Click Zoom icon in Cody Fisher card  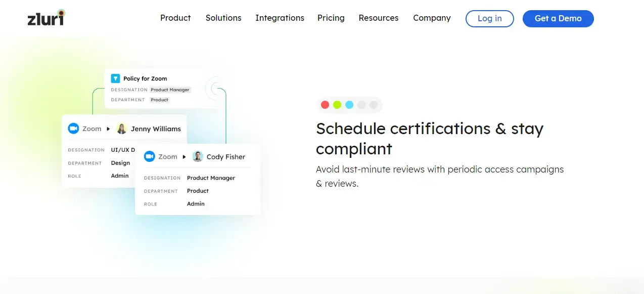pos(149,157)
